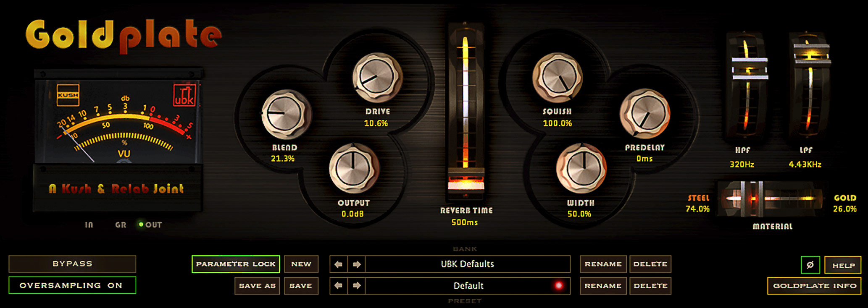Open the Default preset selector
The image size is (868, 308).
coord(468,286)
